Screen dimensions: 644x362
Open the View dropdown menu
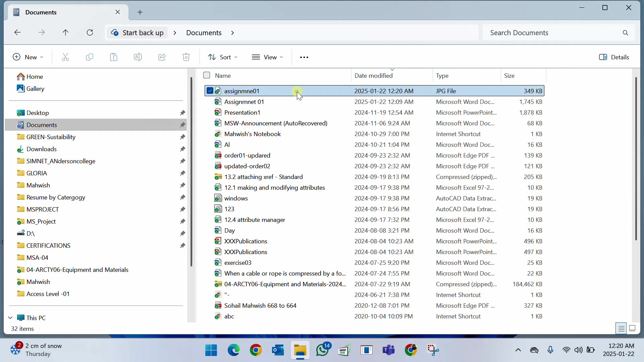point(268,57)
